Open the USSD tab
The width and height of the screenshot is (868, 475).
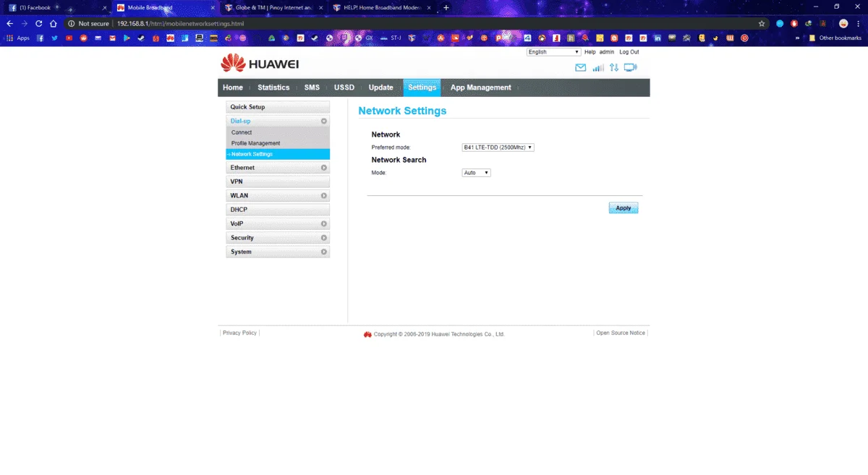click(344, 87)
